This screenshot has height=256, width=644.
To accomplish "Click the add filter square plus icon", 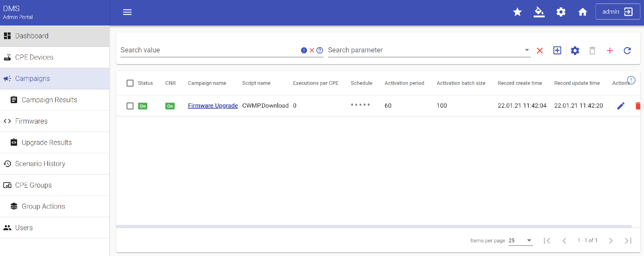I will point(557,50).
